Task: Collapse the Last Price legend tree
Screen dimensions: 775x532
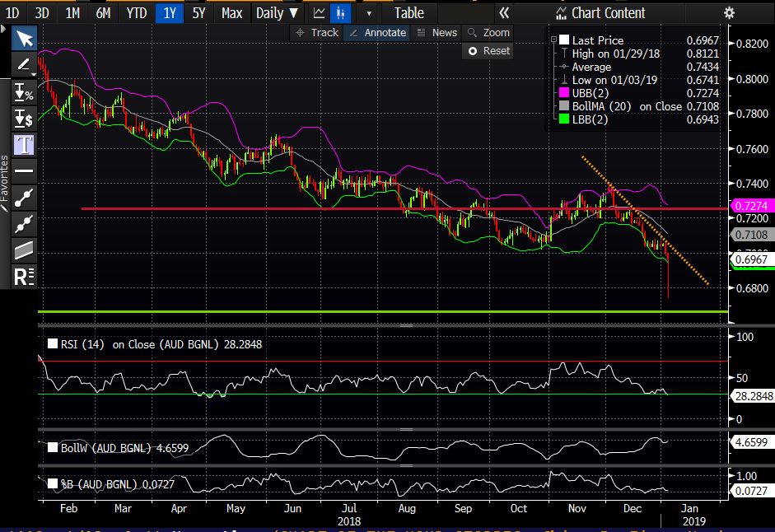Action: coord(554,40)
